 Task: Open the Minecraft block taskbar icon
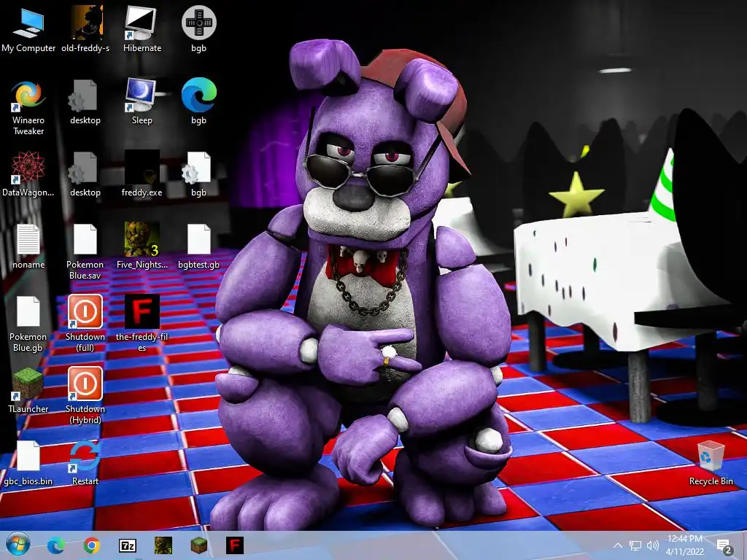click(x=198, y=545)
